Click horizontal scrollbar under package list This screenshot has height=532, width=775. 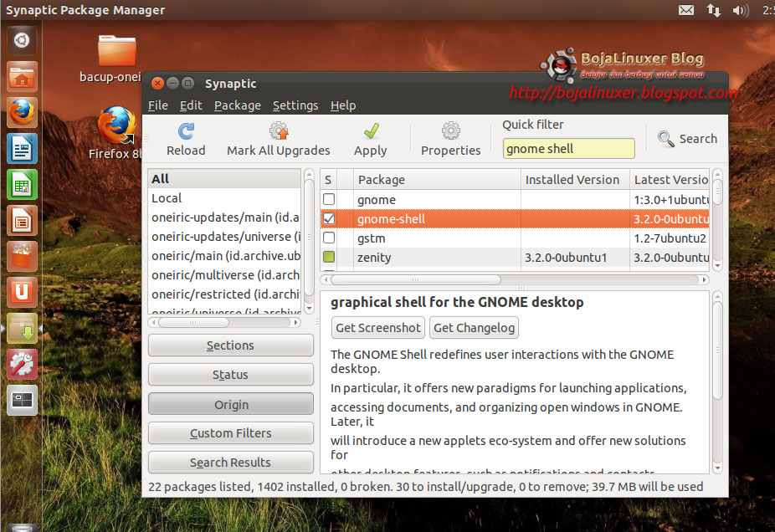click(416, 279)
